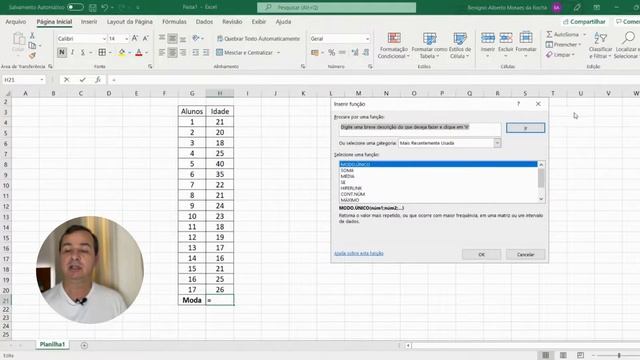The width and height of the screenshot is (640, 360).
Task: Click the percent style icon
Action: point(331,52)
